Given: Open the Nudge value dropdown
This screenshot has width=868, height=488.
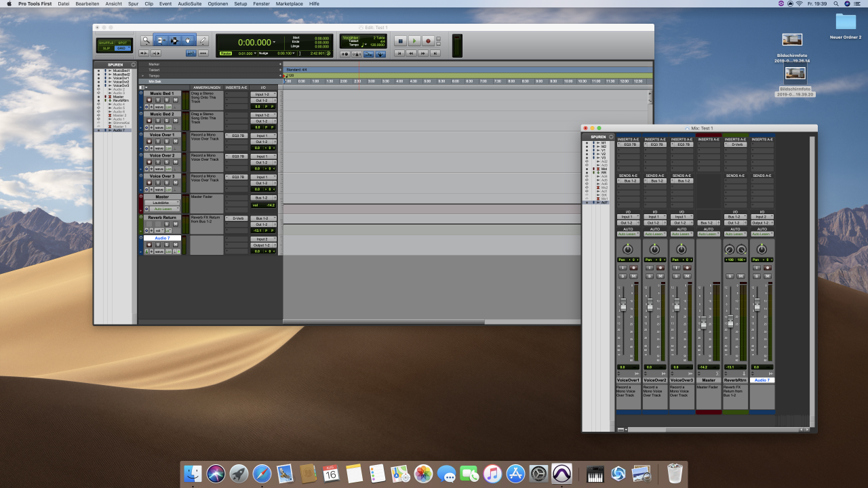Looking at the screenshot, I should tap(294, 53).
